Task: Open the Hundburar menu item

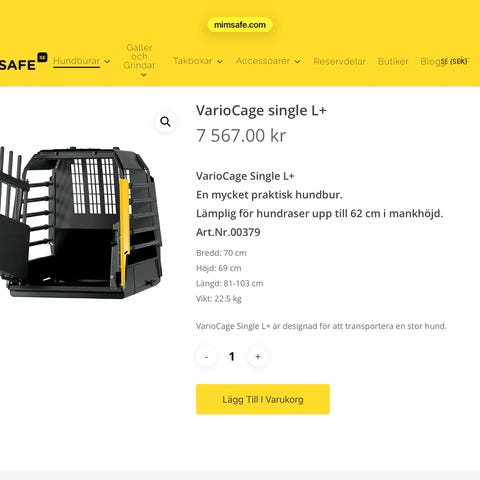Action: (x=77, y=61)
